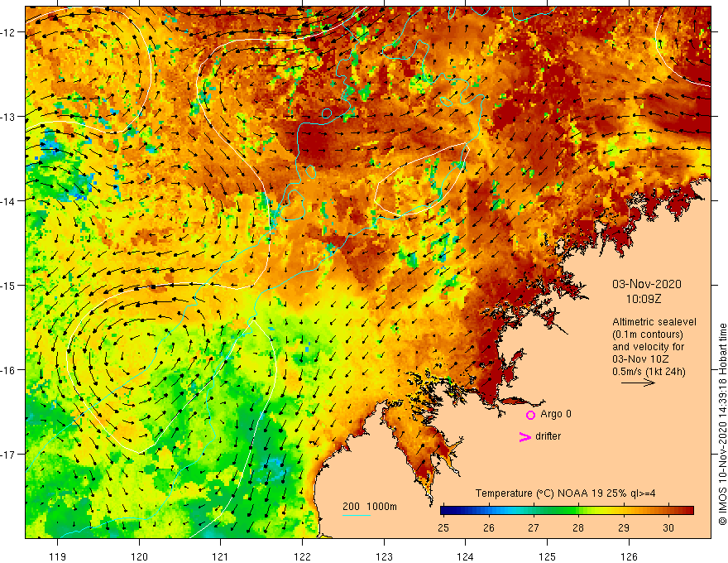Click the 'drifter' label
This screenshot has width=728, height=563.
click(548, 436)
